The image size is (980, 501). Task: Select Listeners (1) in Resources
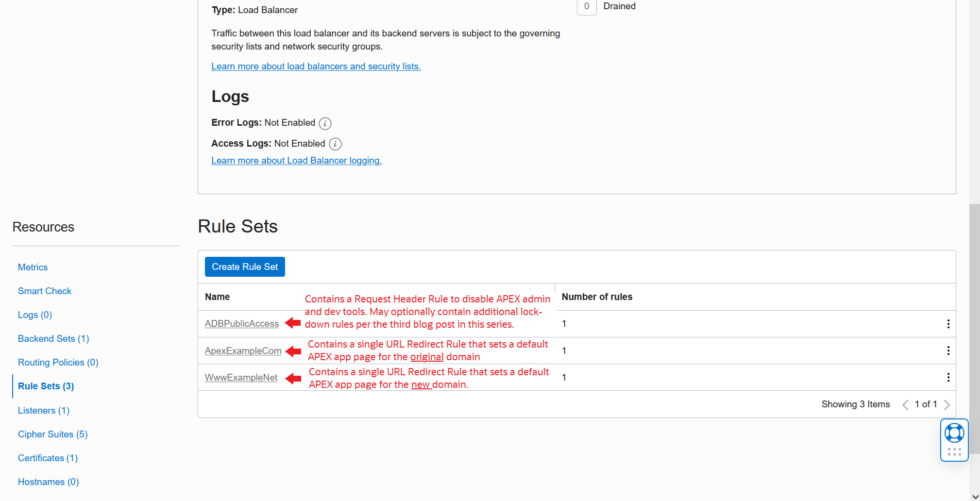point(44,411)
